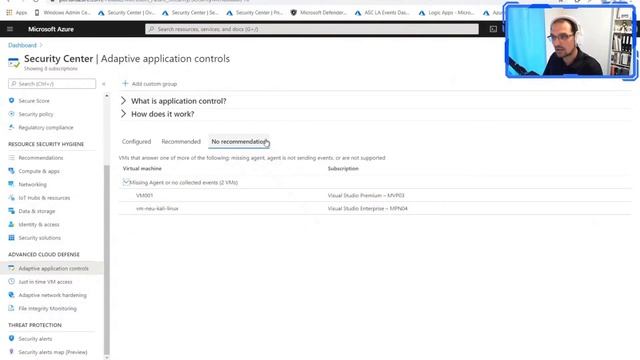Click the Microsoft Azure home link
This screenshot has height=360, width=640.
[x=51, y=29]
